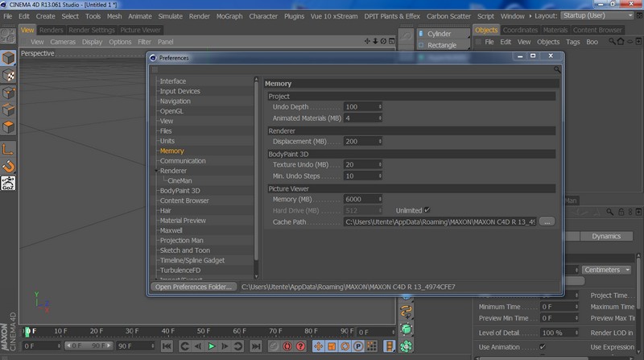Click the viewport move/pan navigation icon
The width and height of the screenshot is (644, 360).
tap(367, 41)
